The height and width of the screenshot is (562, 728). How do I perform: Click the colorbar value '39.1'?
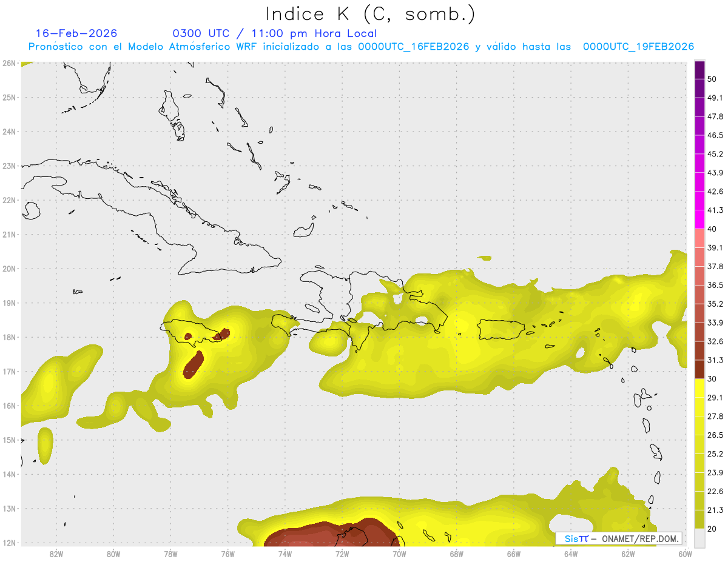pos(714,247)
